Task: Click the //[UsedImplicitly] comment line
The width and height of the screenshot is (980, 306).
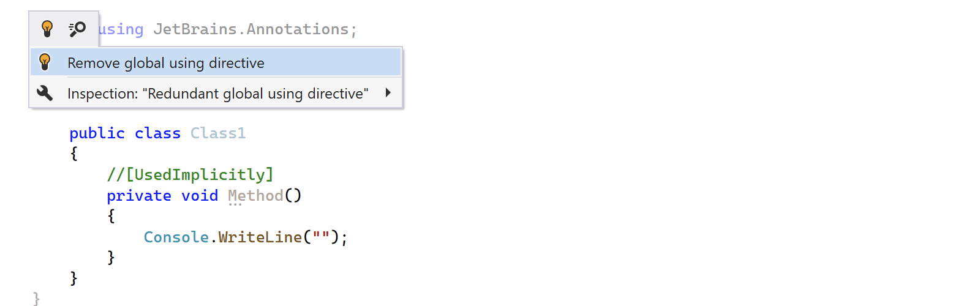Action: 190,175
